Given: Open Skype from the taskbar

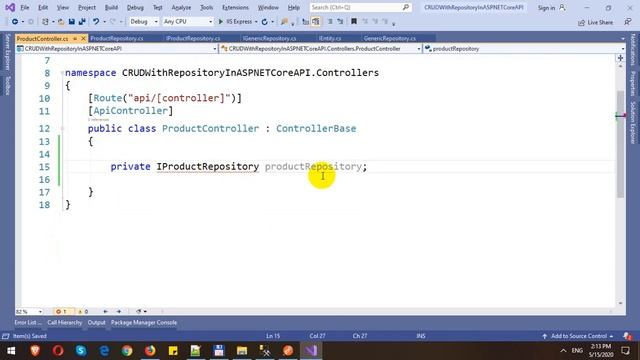Looking at the screenshot, I should [x=81, y=350].
